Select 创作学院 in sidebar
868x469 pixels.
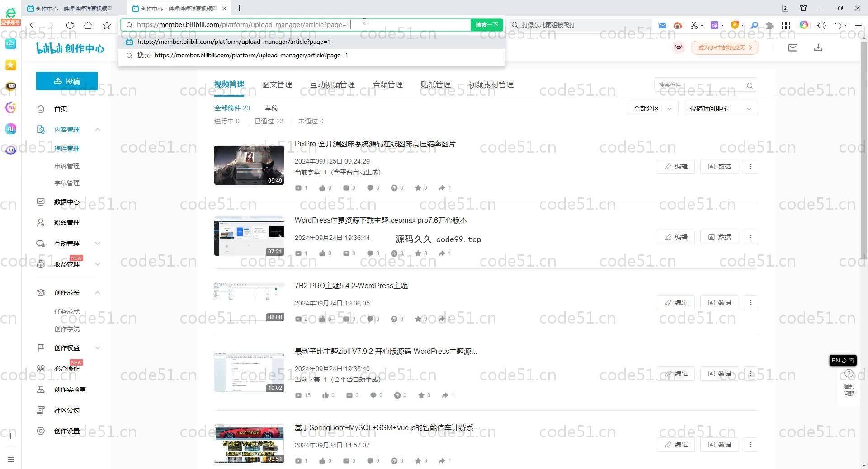click(x=67, y=329)
